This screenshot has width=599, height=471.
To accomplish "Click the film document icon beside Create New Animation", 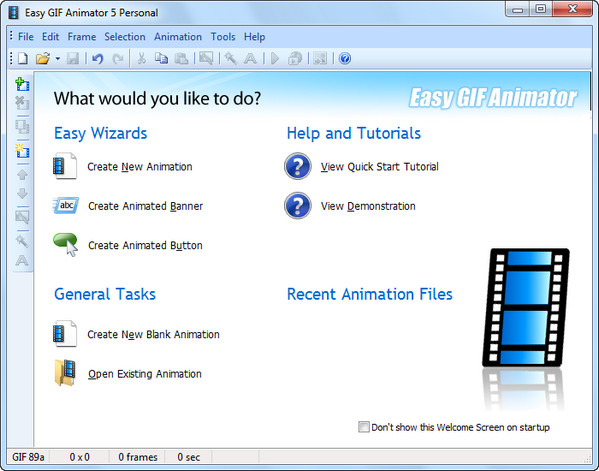I will coord(65,166).
